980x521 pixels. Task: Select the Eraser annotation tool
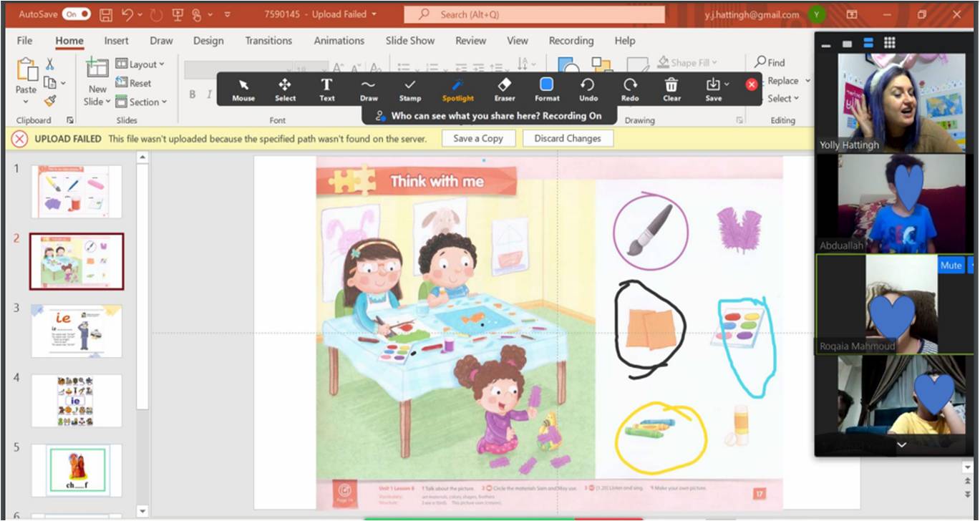click(505, 89)
